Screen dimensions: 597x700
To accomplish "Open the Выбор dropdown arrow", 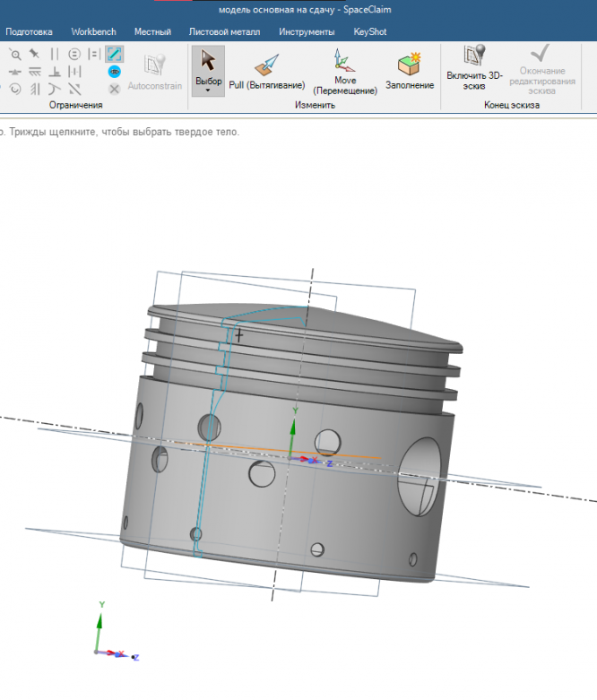I will [x=208, y=91].
